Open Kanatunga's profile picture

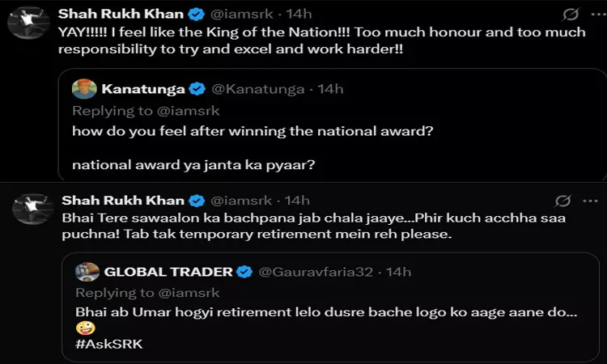pyautogui.click(x=83, y=89)
